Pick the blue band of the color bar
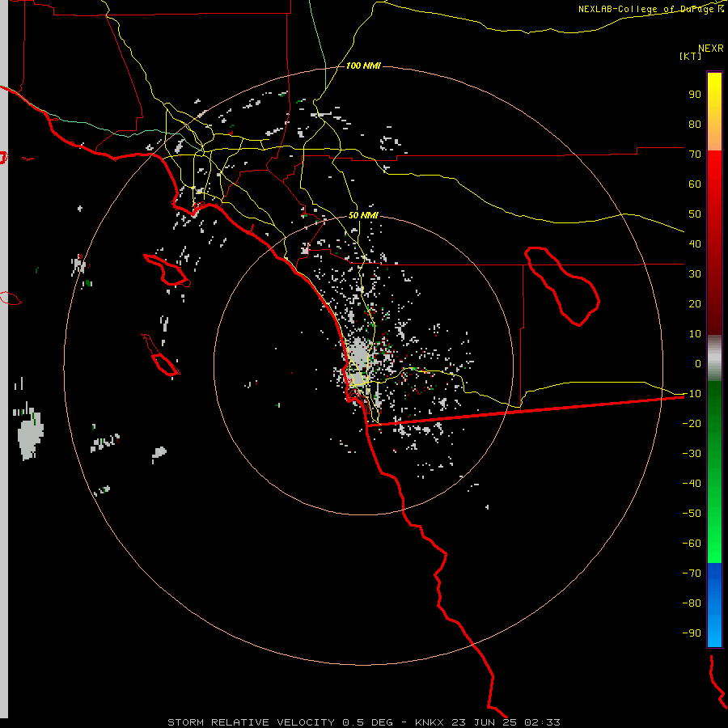 (x=714, y=605)
